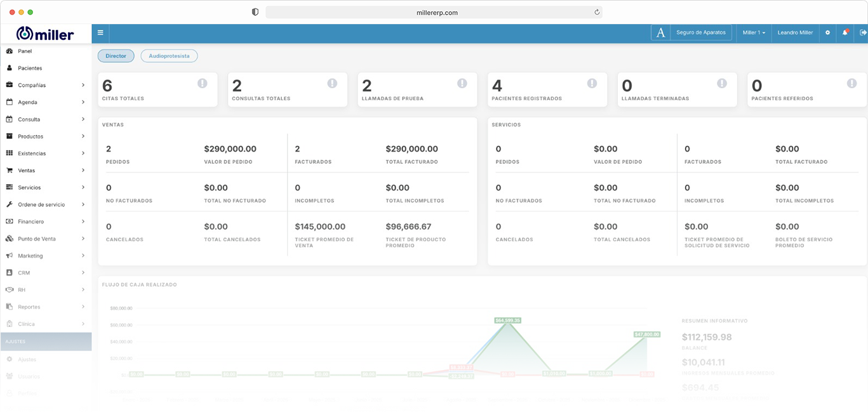The image size is (868, 412).
Task: Expand the Marketing submenu chevron
Action: click(x=83, y=256)
